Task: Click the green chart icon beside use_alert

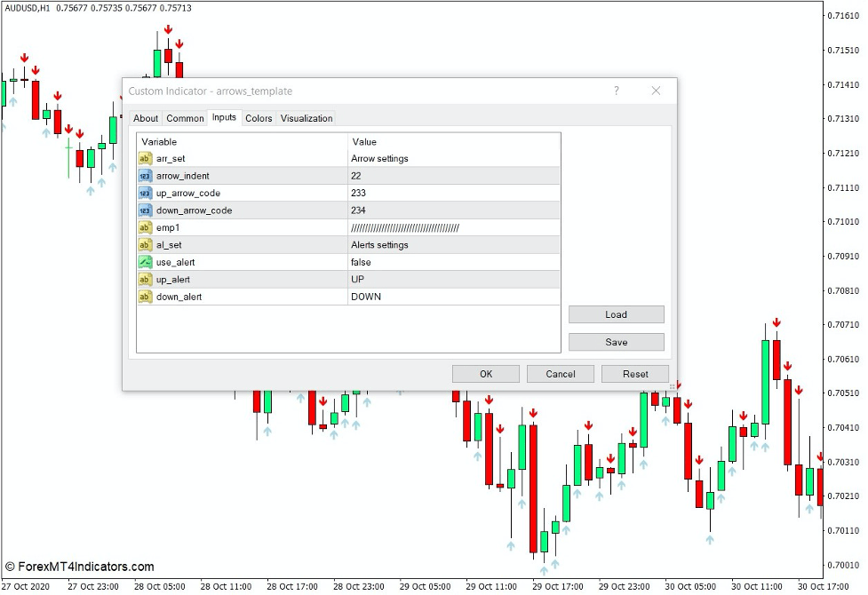Action: [x=145, y=262]
